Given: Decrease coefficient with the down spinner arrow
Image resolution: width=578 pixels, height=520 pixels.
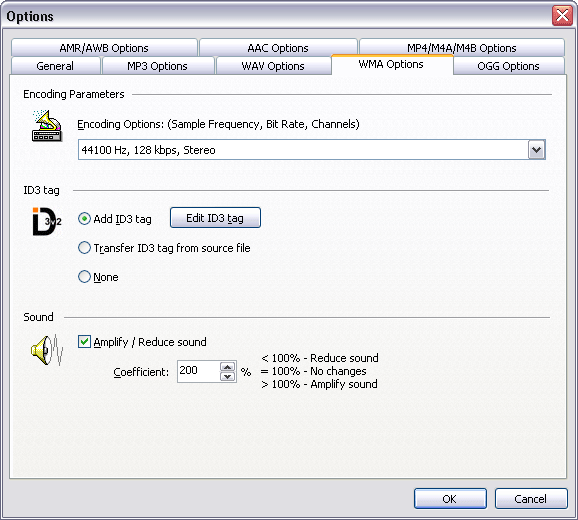Looking at the screenshot, I should tap(228, 377).
